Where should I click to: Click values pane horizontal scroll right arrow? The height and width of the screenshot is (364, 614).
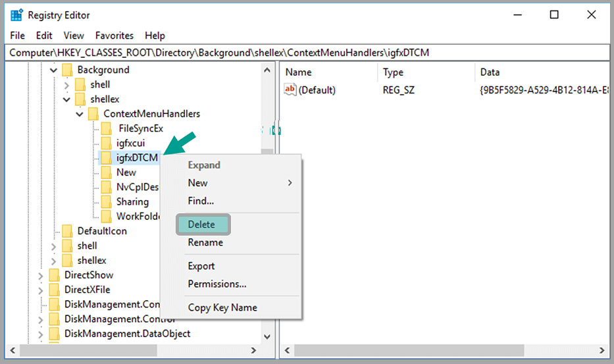(602, 350)
